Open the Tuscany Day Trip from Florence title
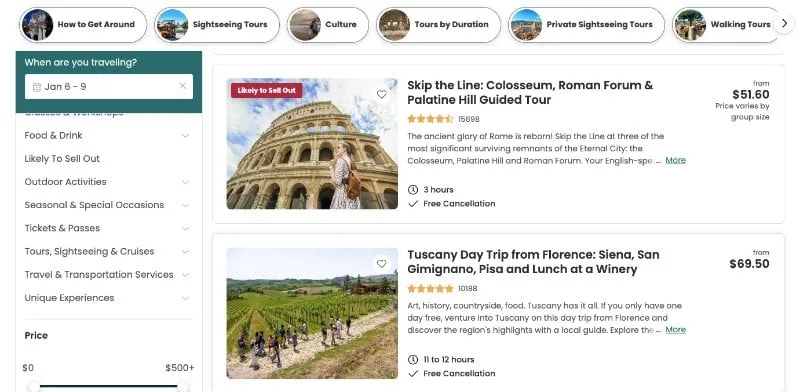The width and height of the screenshot is (800, 392). tap(533, 262)
